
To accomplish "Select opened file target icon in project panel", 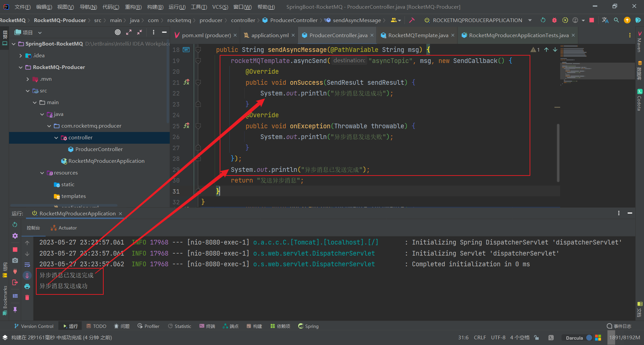I will point(118,32).
